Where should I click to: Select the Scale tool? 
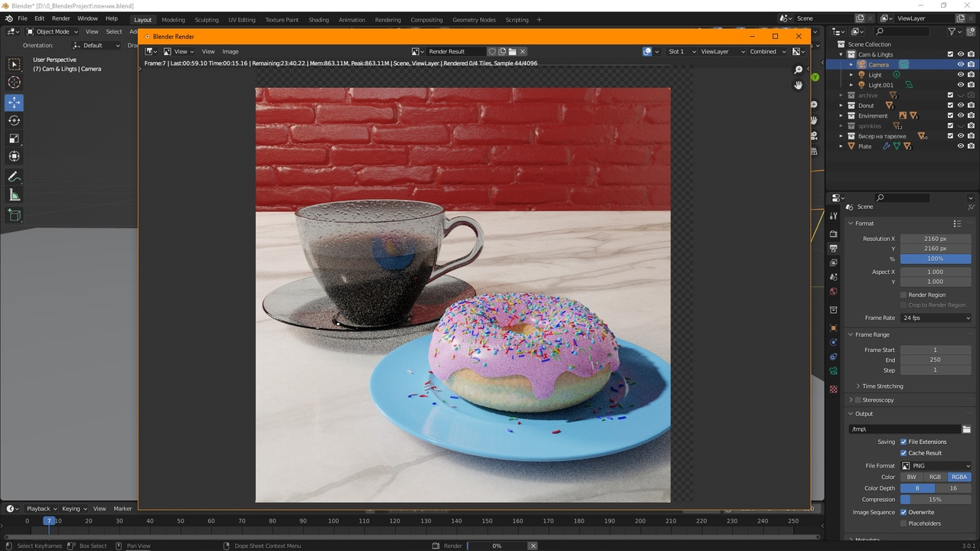[x=14, y=139]
